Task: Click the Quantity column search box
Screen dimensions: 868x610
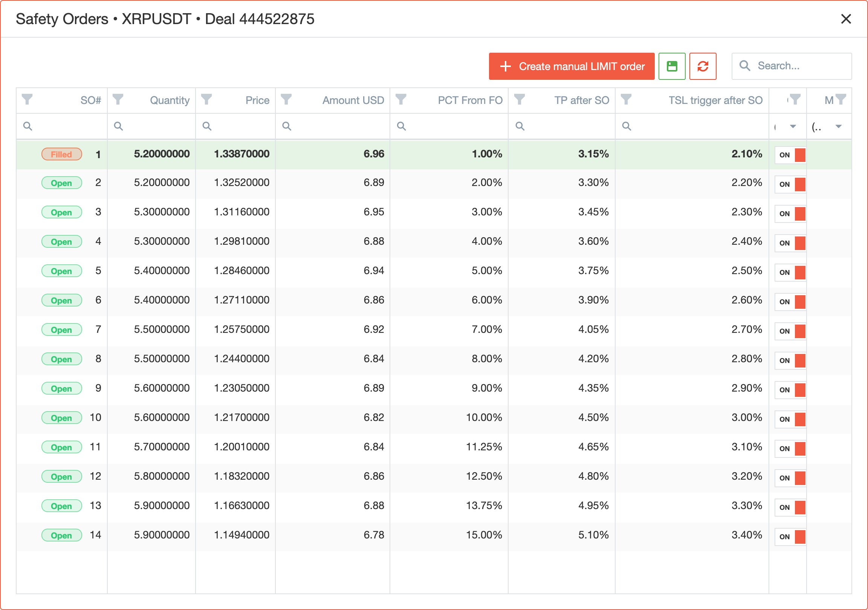Action: tap(151, 126)
